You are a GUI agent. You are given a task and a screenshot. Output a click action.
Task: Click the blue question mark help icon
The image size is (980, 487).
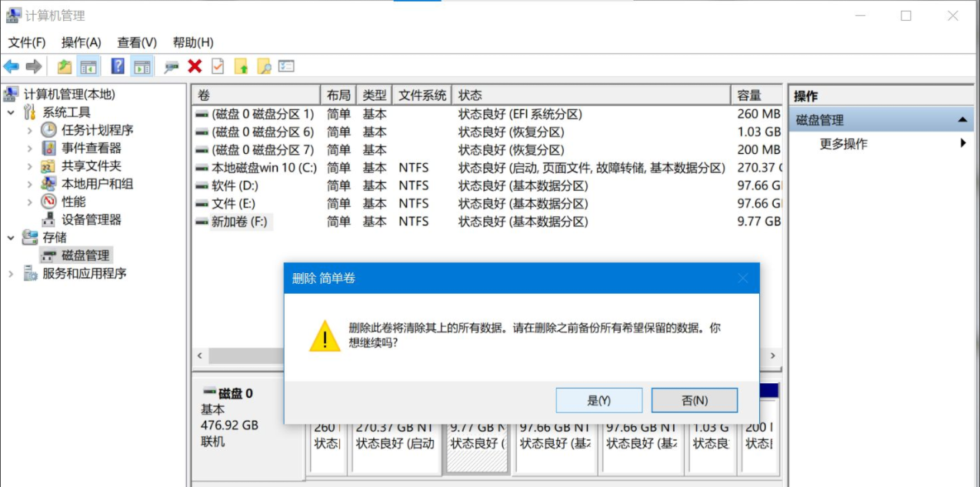pos(118,67)
